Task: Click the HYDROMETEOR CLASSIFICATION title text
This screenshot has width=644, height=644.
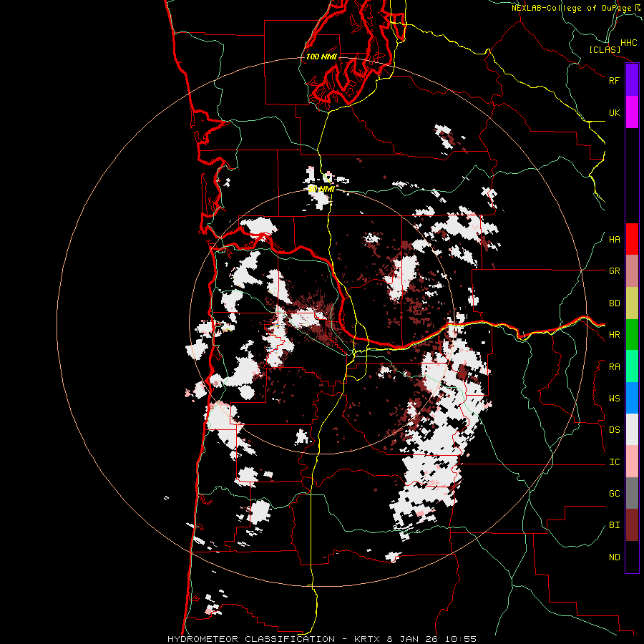Action: 251,639
